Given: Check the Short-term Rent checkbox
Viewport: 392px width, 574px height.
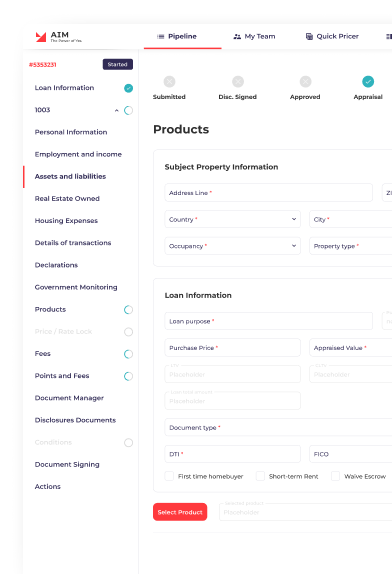Looking at the screenshot, I should (260, 476).
